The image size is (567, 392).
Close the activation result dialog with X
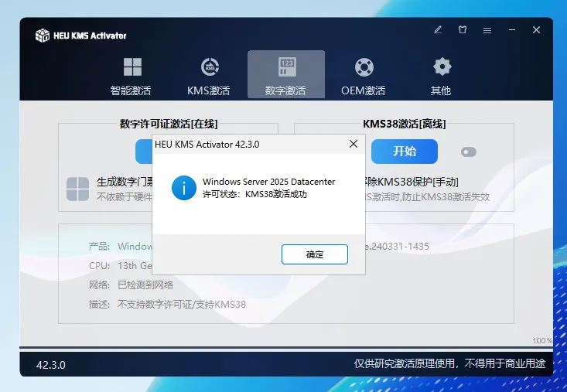click(x=354, y=144)
